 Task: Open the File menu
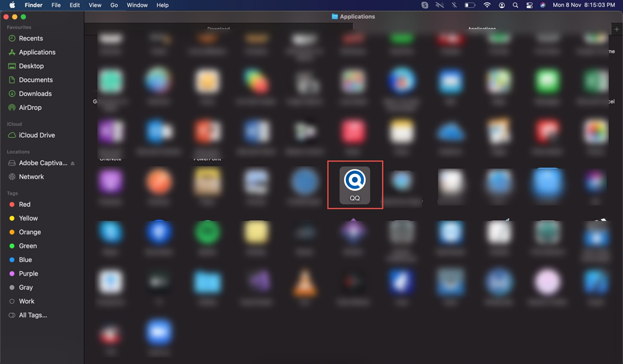[x=56, y=5]
